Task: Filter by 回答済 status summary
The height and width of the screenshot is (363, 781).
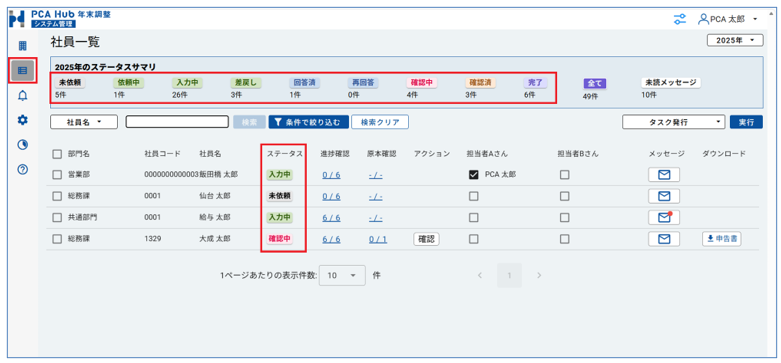Action: [305, 83]
